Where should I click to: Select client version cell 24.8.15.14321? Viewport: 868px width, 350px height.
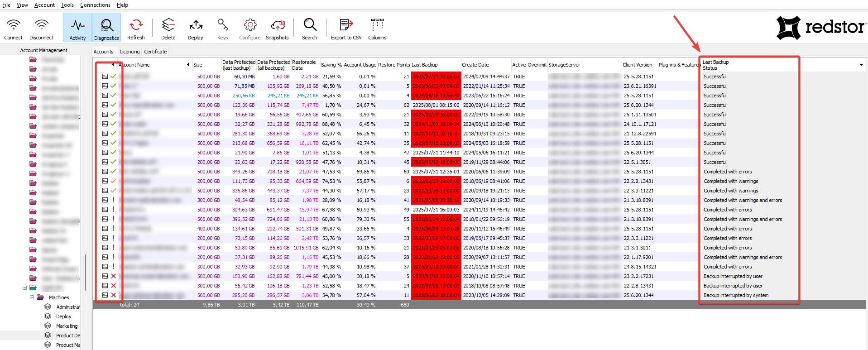640,267
